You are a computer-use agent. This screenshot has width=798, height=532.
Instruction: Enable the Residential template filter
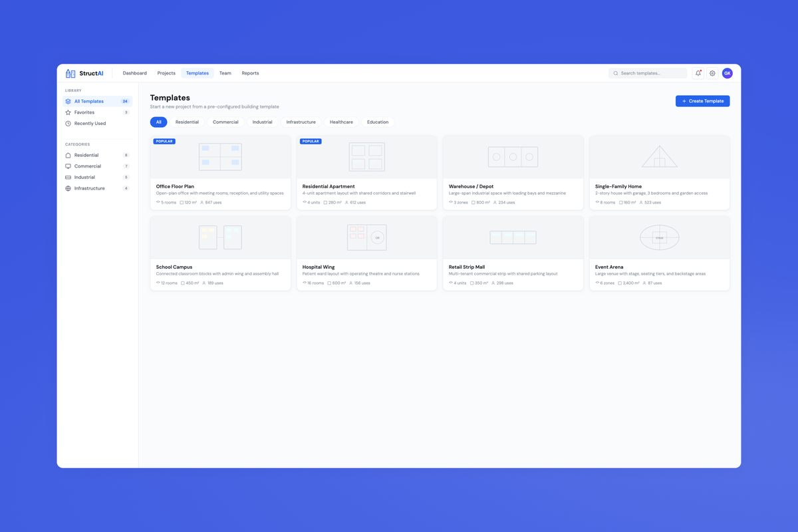click(x=187, y=122)
